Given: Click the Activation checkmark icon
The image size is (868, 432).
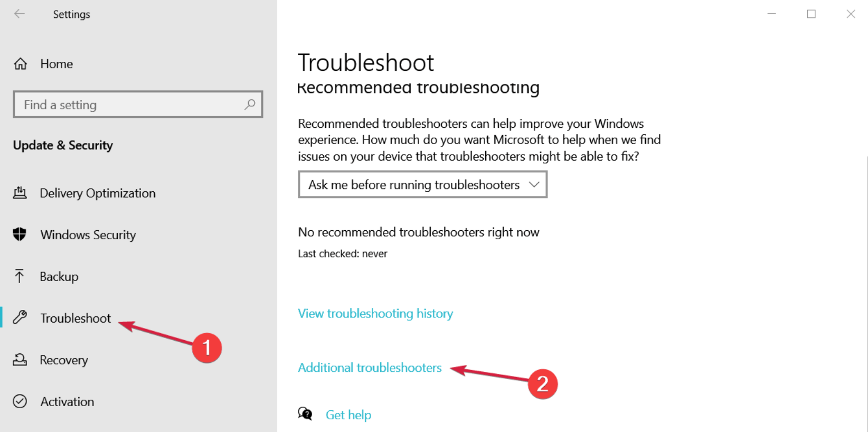Looking at the screenshot, I should click(20, 401).
